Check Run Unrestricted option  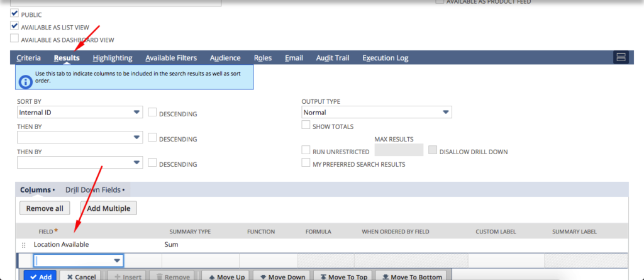[x=306, y=150]
